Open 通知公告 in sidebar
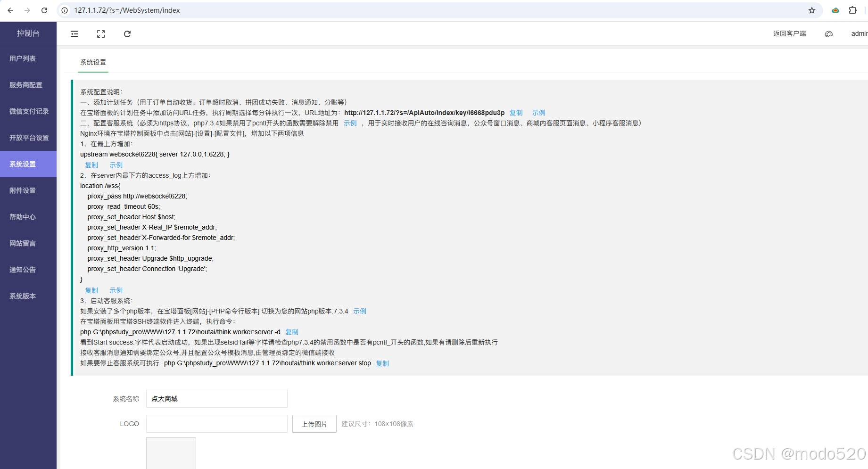Screen dimensions: 868x469 28,270
